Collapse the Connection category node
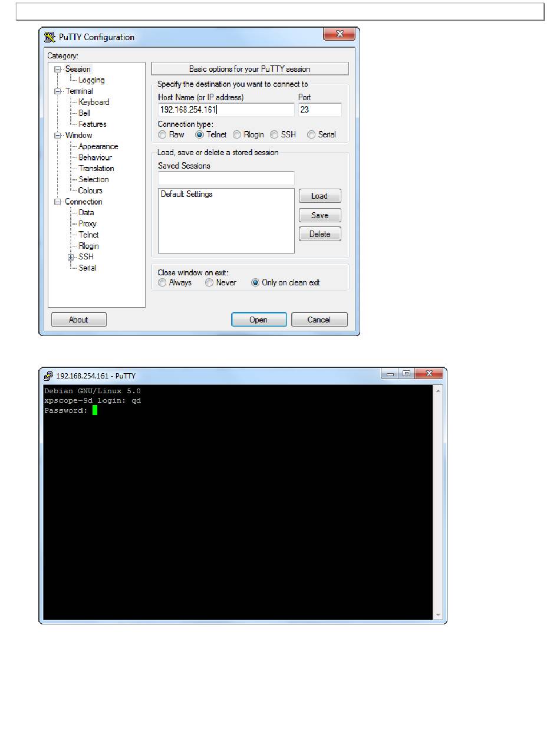The width and height of the screenshot is (560, 747). pos(58,202)
